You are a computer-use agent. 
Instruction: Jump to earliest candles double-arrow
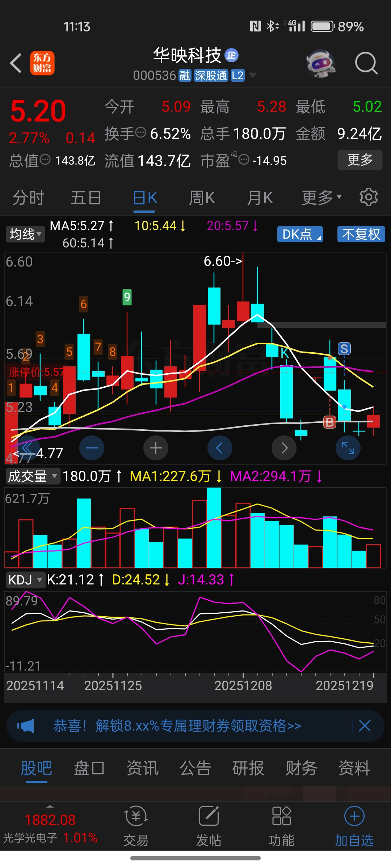28,448
